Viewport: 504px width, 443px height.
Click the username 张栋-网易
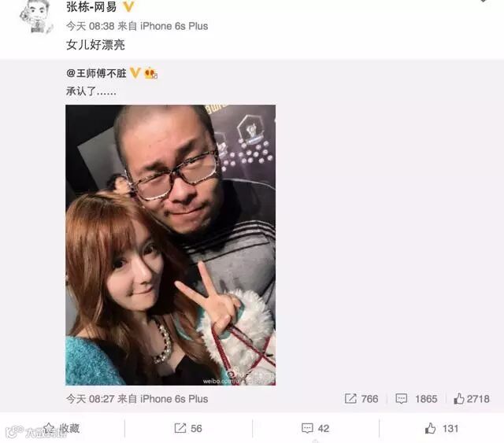pyautogui.click(x=91, y=7)
